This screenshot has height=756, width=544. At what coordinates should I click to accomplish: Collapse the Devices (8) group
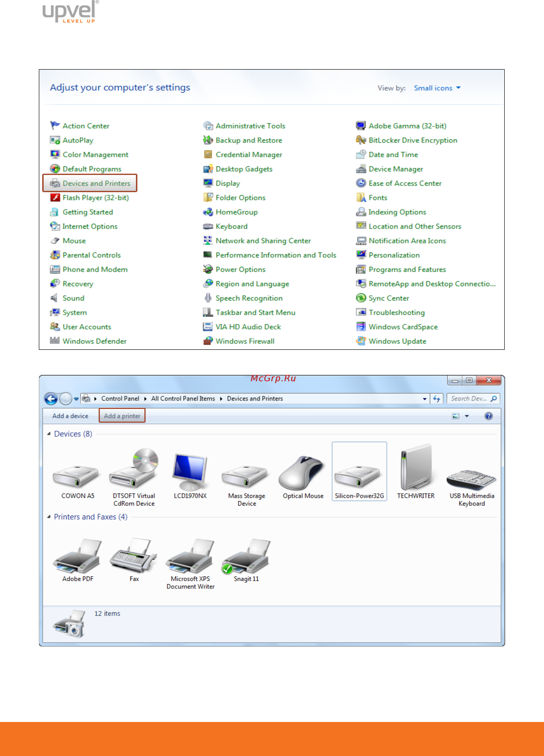pyautogui.click(x=49, y=434)
